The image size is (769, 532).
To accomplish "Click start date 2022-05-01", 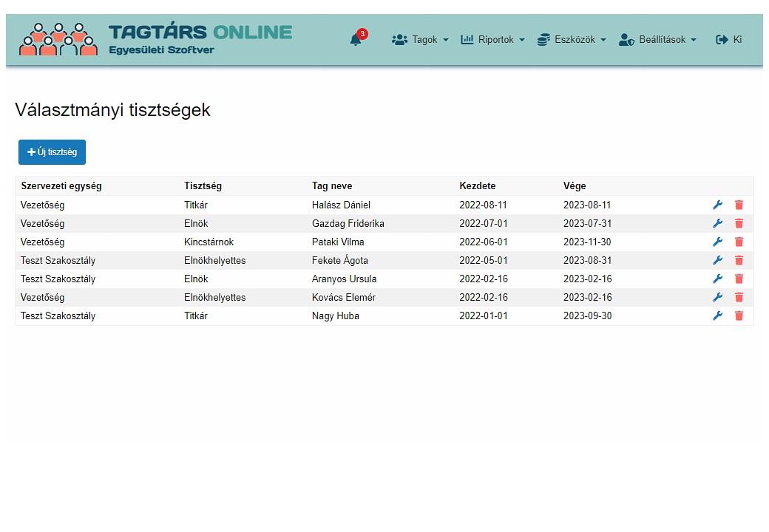I will (x=484, y=261).
